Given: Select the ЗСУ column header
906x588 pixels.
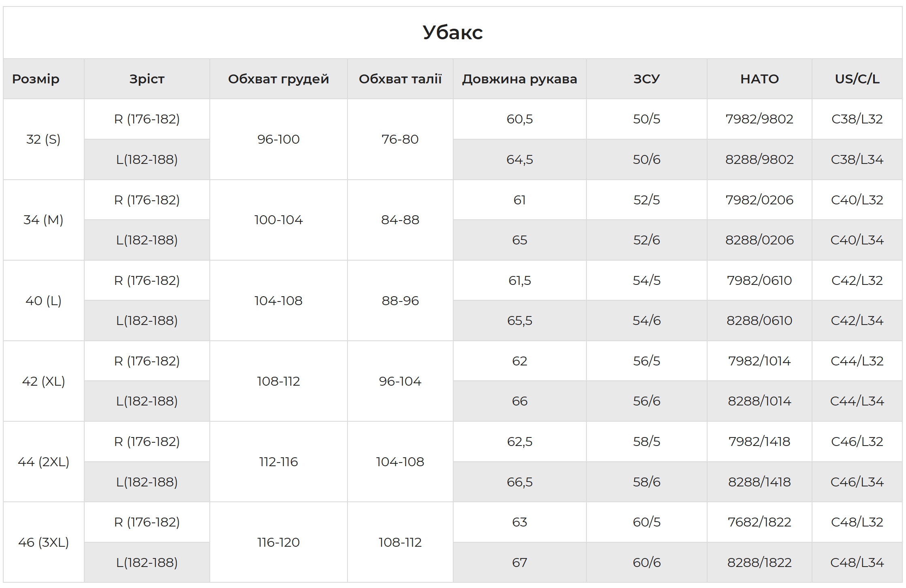Looking at the screenshot, I should [647, 79].
